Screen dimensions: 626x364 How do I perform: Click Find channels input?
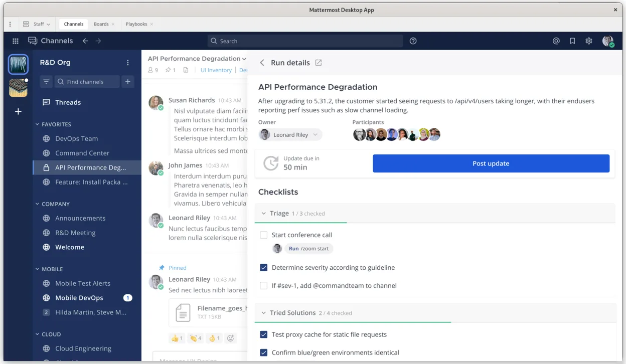pos(87,82)
